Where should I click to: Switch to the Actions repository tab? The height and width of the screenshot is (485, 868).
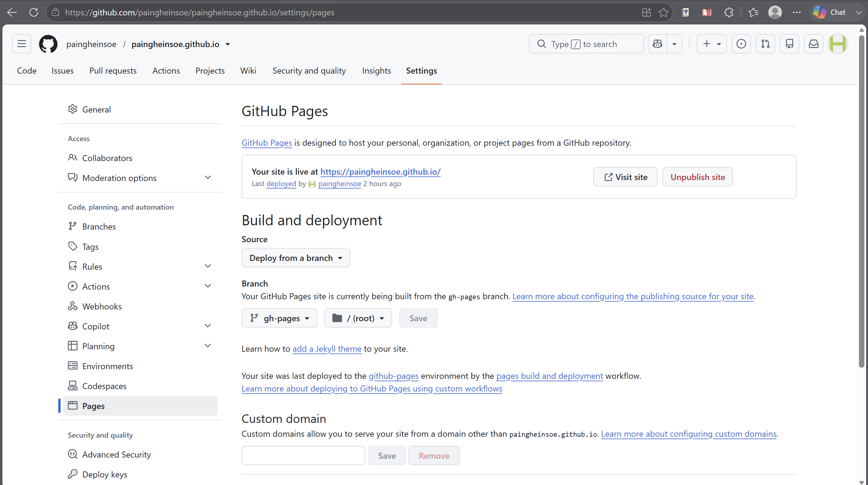click(x=166, y=71)
